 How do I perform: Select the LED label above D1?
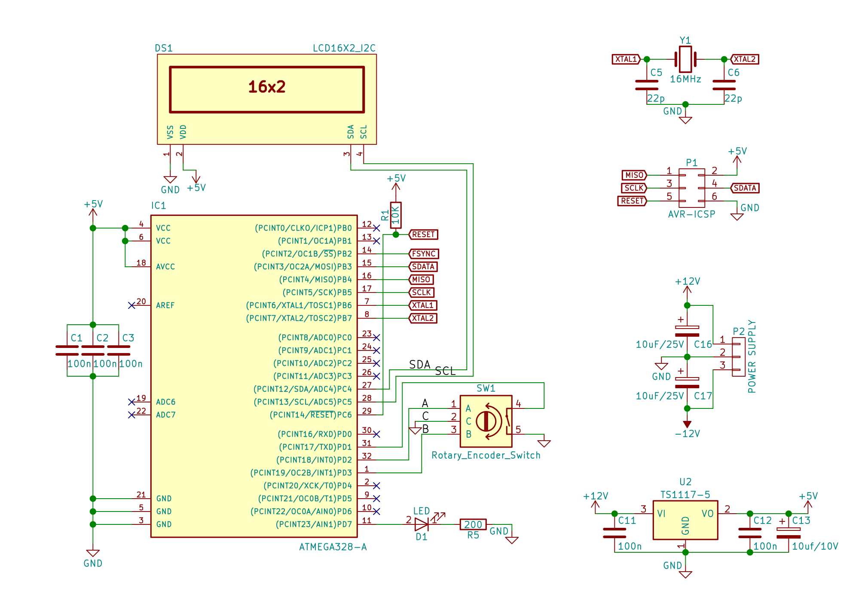point(422,511)
